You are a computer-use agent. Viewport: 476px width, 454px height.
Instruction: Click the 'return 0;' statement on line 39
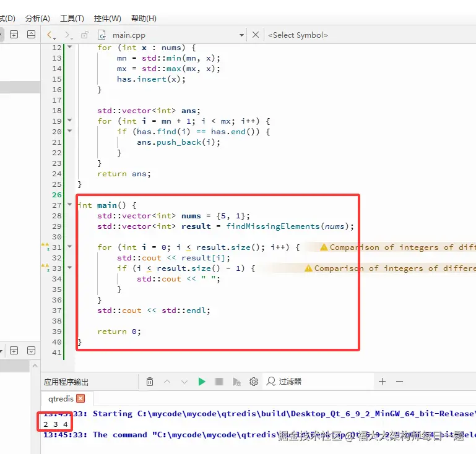pyautogui.click(x=119, y=332)
